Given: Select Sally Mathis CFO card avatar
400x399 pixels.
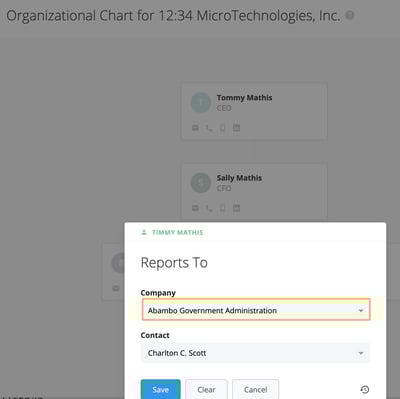Looking at the screenshot, I should point(201,183).
